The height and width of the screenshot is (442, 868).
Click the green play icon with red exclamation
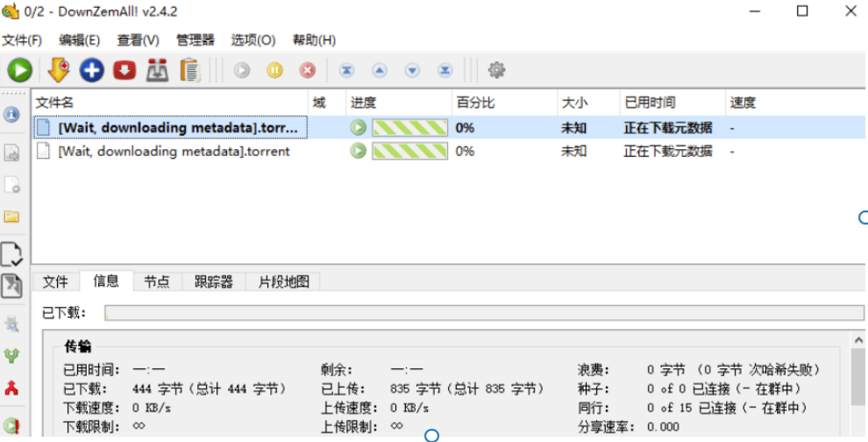click(11, 425)
